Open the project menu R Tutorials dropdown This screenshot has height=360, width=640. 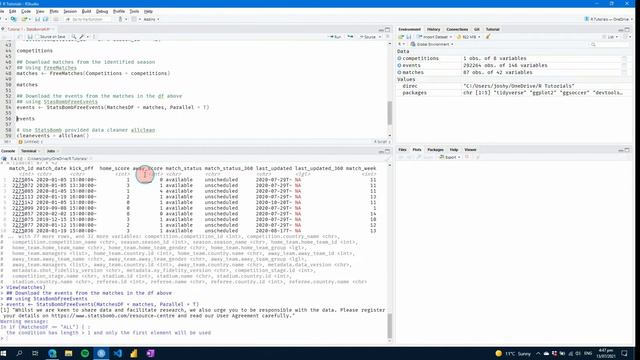coord(608,19)
